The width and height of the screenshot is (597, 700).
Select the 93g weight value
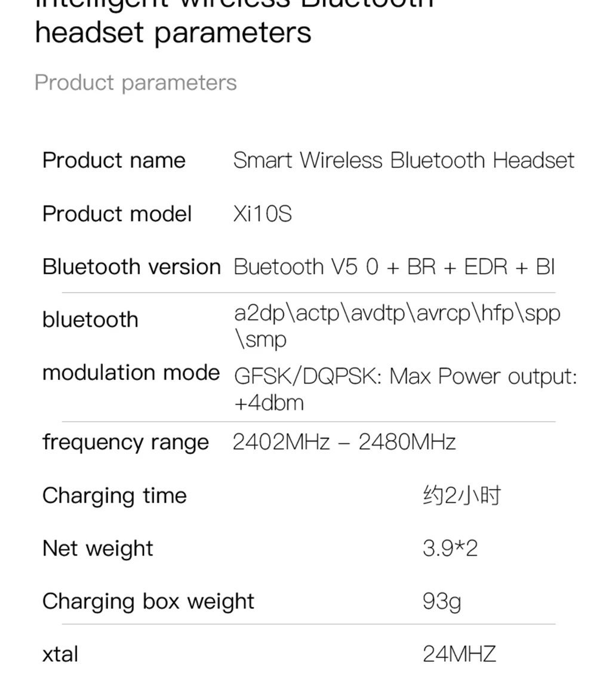(x=442, y=602)
